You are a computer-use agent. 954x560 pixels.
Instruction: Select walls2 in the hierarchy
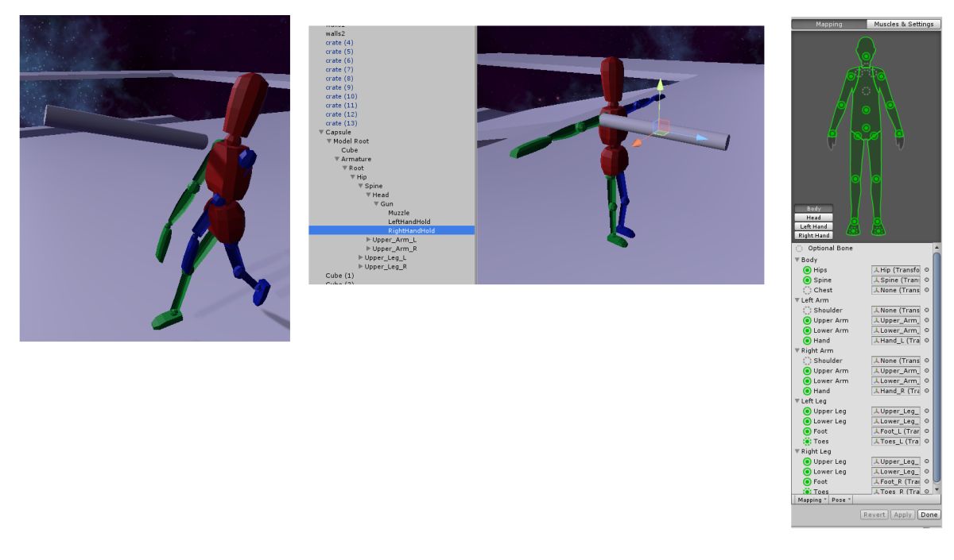pos(335,33)
